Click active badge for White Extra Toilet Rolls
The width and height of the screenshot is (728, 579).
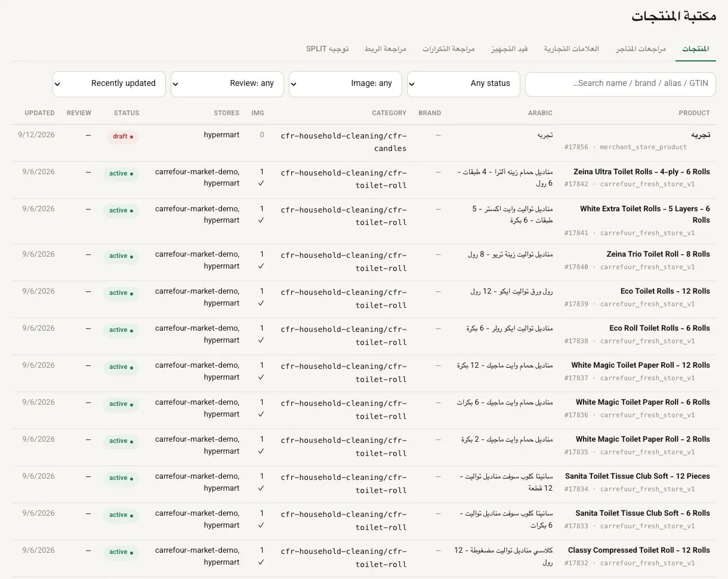point(121,211)
